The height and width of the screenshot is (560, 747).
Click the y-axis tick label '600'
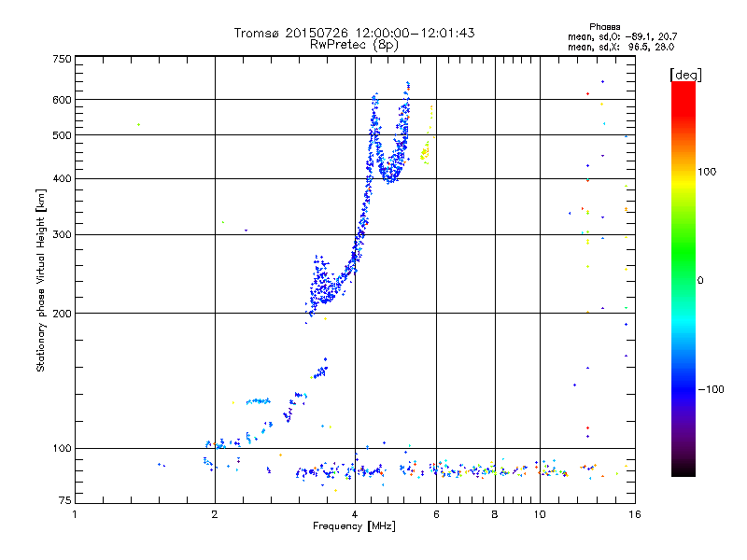click(62, 100)
